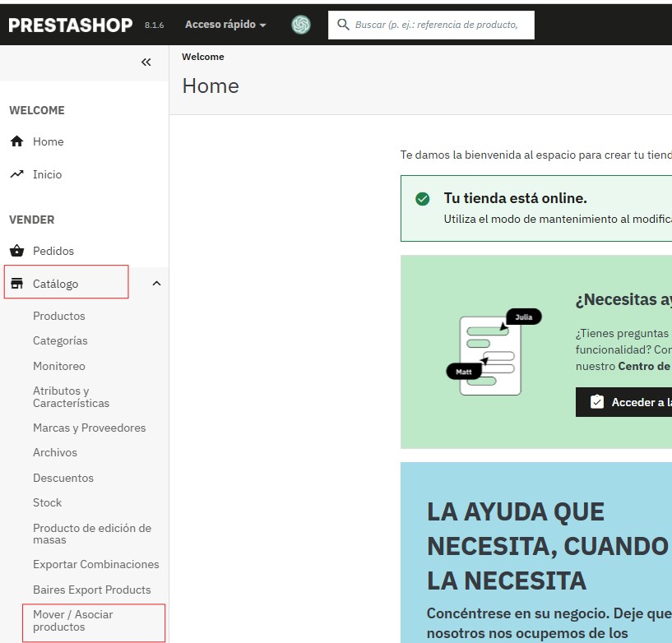
Task: Click the Home house icon
Action: pos(16,141)
